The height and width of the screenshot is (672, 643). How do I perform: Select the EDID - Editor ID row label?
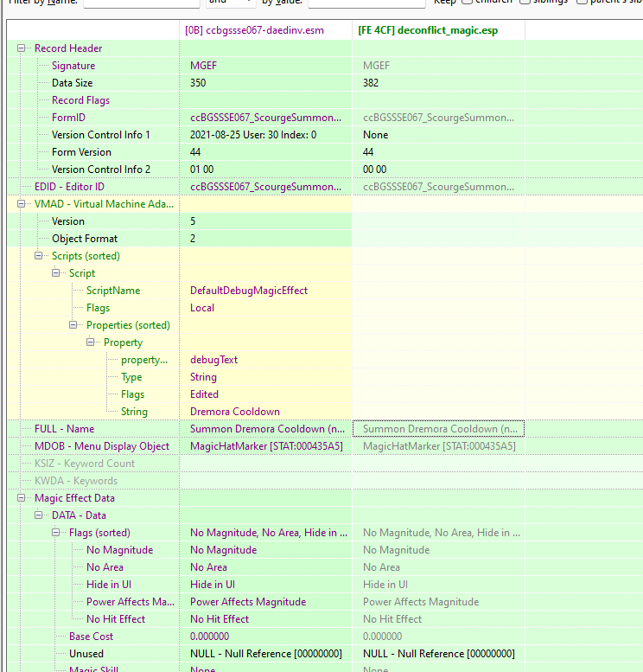(x=69, y=187)
